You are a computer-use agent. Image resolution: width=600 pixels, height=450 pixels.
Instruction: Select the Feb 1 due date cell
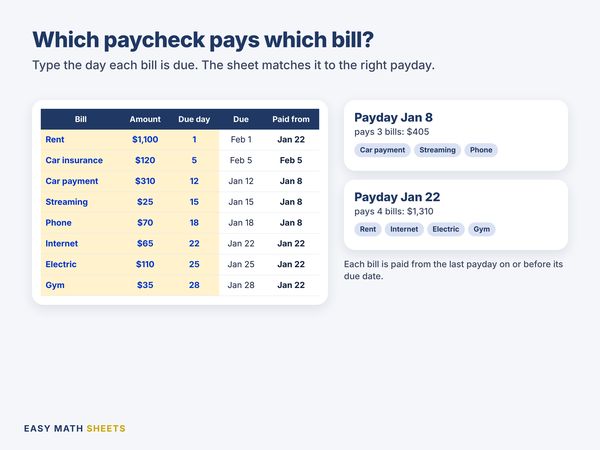[x=241, y=140]
